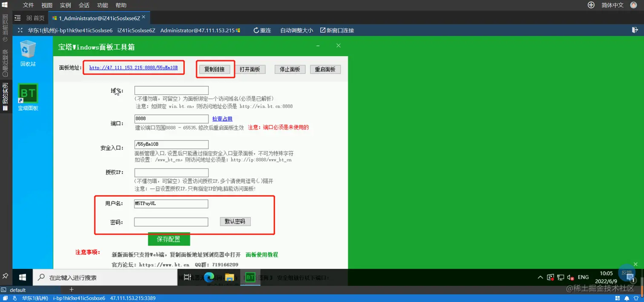This screenshot has height=302, width=644.
Task: Open the panel address link starting with 47.111.153.215
Action: tap(134, 68)
